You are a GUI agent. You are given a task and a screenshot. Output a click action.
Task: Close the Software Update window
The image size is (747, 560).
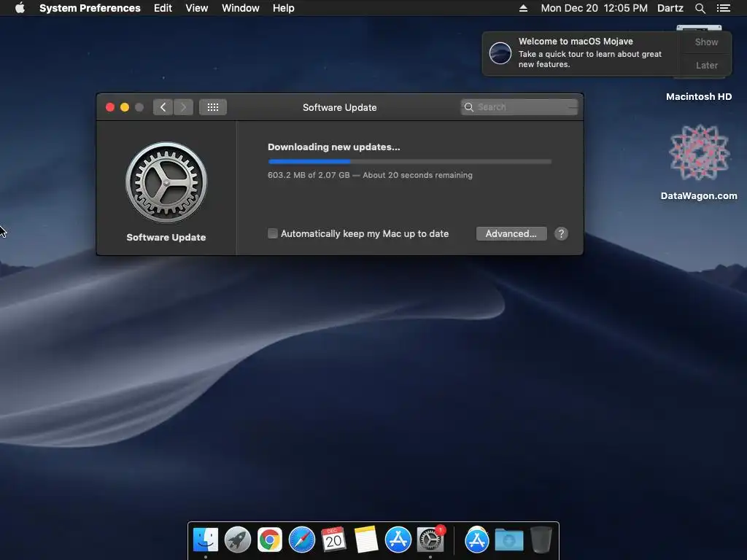(x=110, y=107)
